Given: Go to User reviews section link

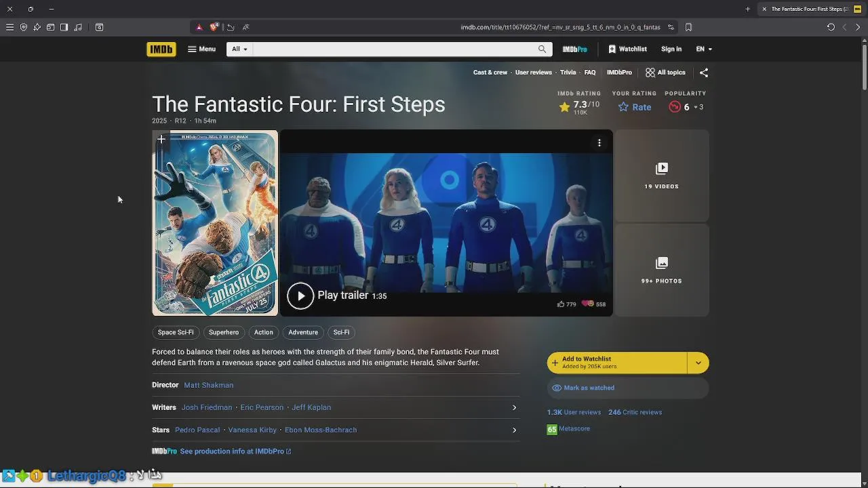Looking at the screenshot, I should coord(534,73).
